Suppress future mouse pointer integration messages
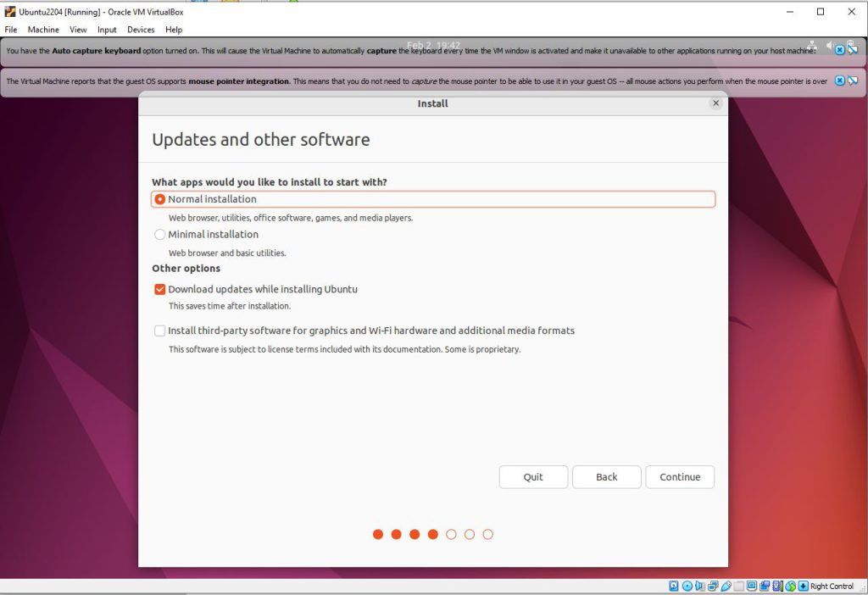Image resolution: width=868 pixels, height=595 pixels. pyautogui.click(x=853, y=81)
